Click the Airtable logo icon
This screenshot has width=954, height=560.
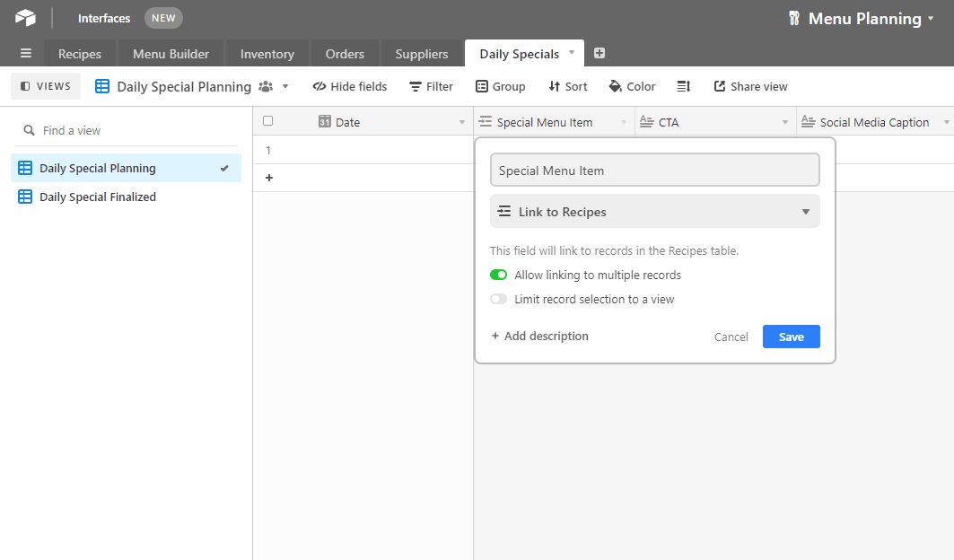pyautogui.click(x=25, y=18)
